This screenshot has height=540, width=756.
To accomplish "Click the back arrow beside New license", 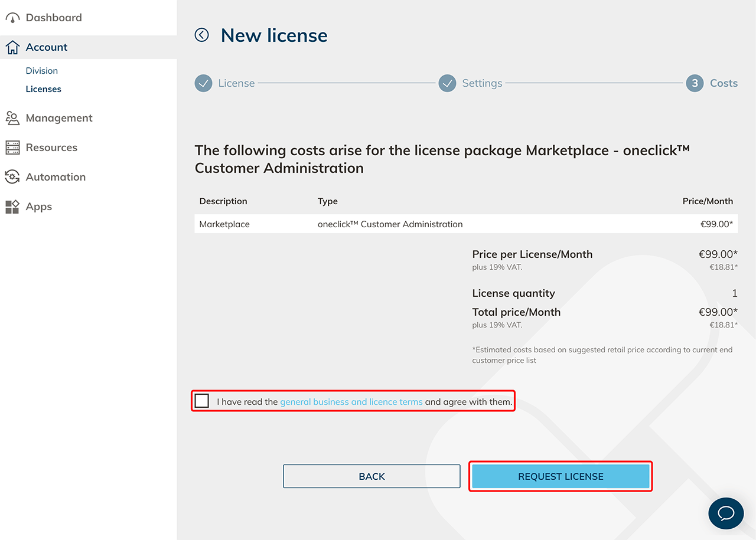I will [202, 35].
